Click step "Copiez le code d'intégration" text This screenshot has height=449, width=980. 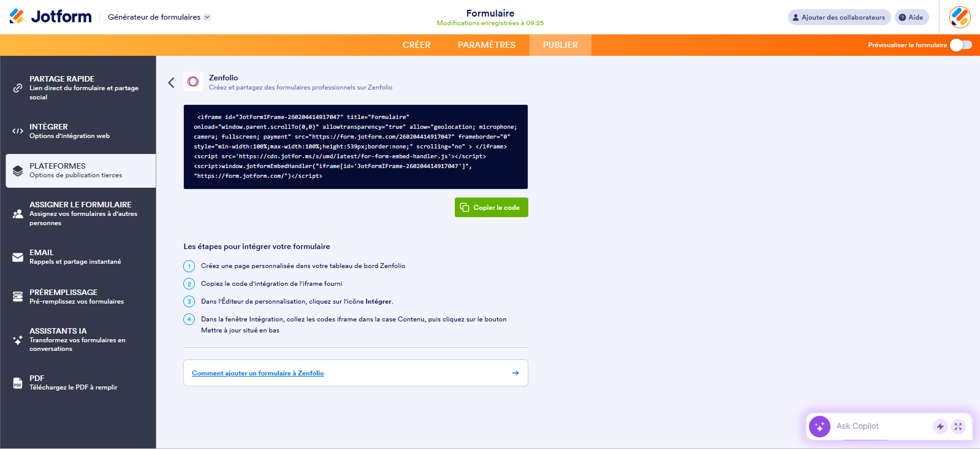[272, 284]
